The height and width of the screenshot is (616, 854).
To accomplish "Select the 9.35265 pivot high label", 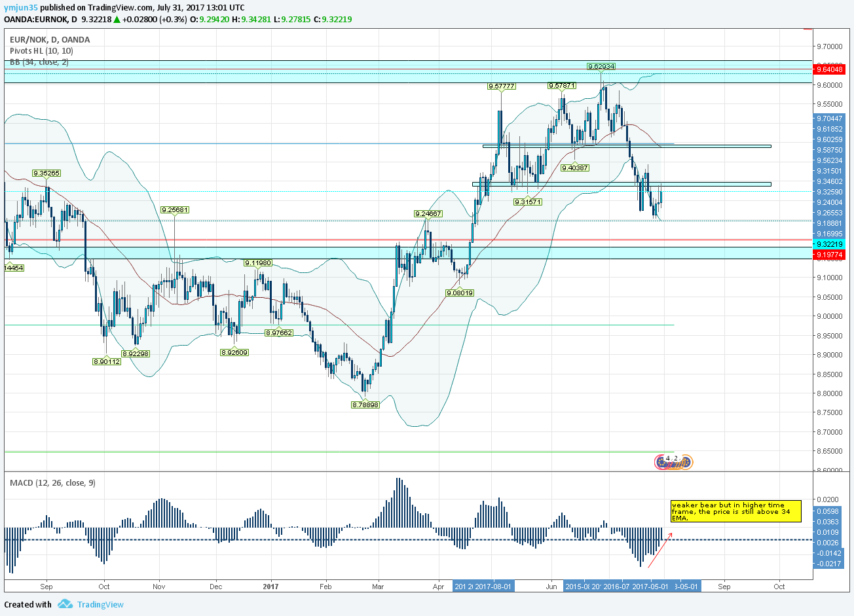I will pos(46,173).
